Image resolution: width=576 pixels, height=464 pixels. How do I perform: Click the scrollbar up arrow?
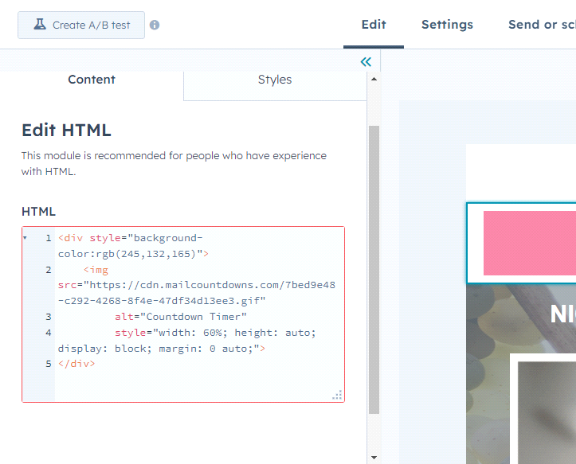click(374, 79)
